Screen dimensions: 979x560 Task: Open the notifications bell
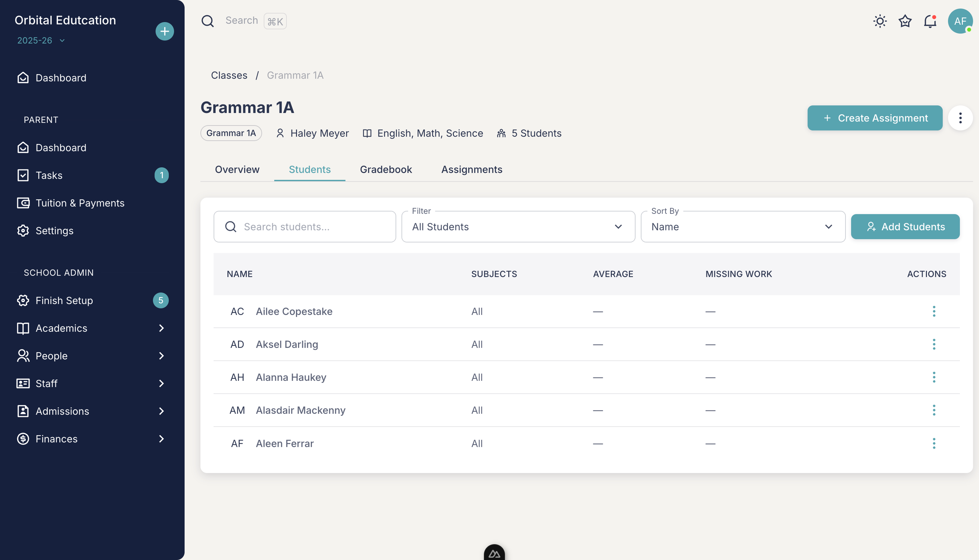coord(930,21)
